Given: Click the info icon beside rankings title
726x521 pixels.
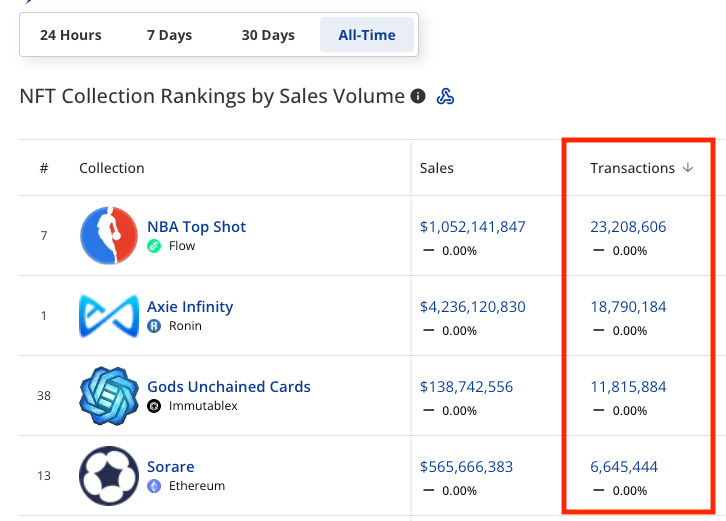Looking at the screenshot, I should [x=418, y=97].
